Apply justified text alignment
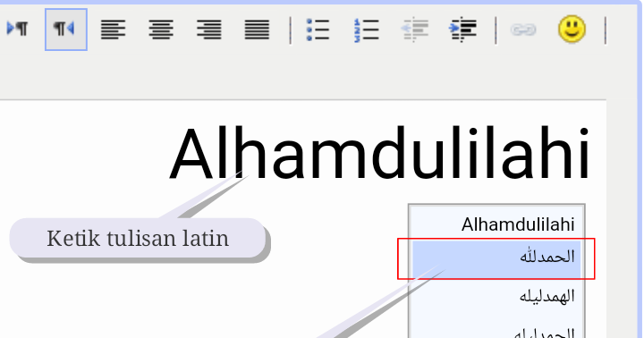 (257, 30)
